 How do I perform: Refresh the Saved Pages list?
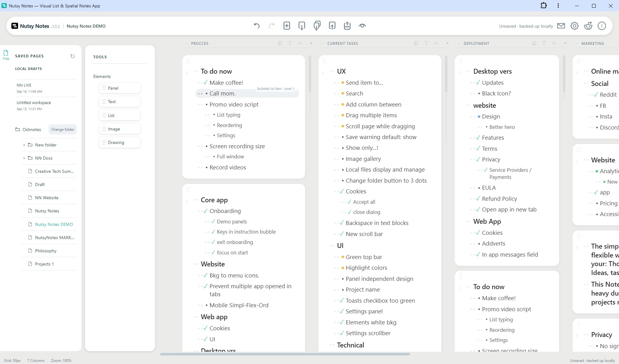72,56
